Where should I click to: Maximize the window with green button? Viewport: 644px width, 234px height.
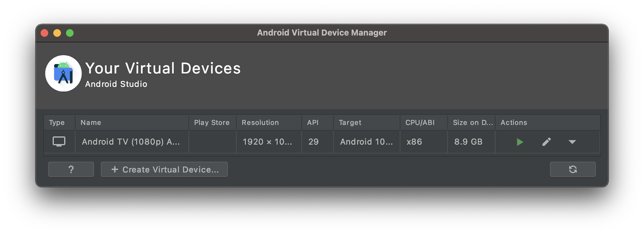(70, 33)
